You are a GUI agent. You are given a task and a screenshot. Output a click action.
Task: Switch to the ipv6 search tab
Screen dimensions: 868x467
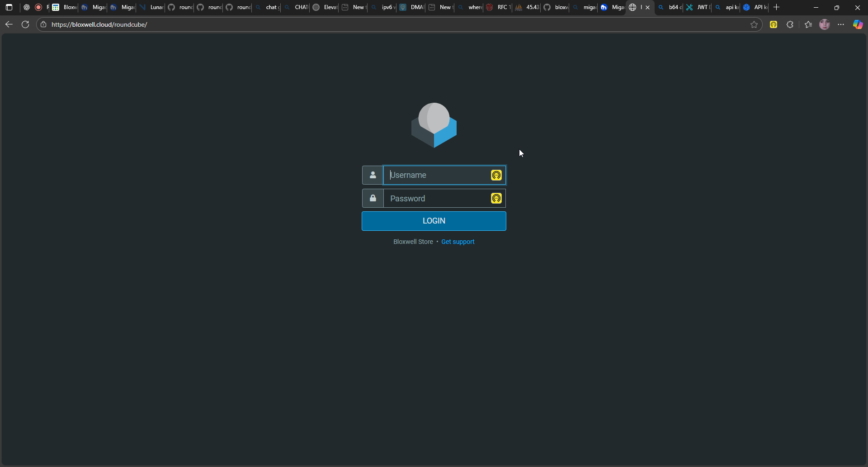[383, 7]
